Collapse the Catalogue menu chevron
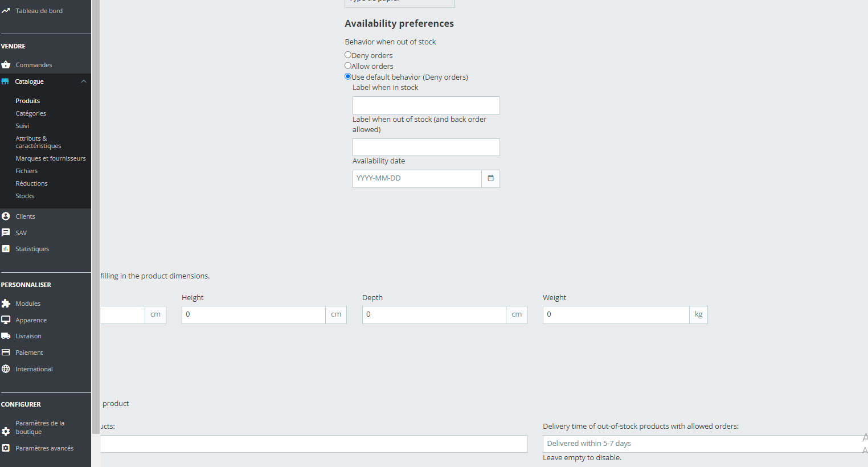 tap(84, 81)
